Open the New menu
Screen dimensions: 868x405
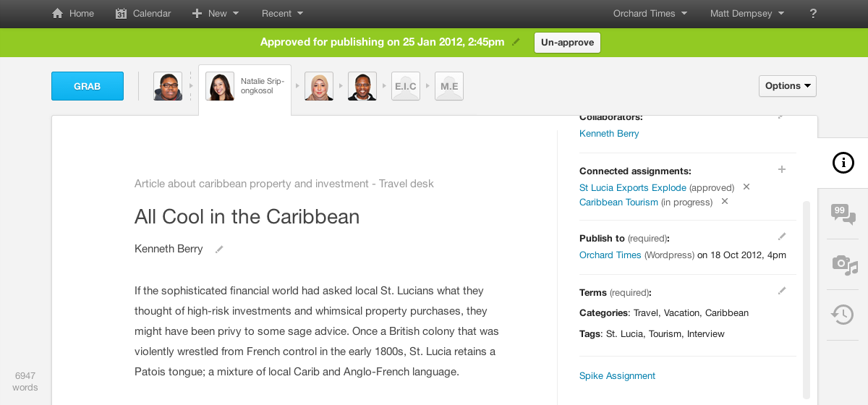[216, 14]
